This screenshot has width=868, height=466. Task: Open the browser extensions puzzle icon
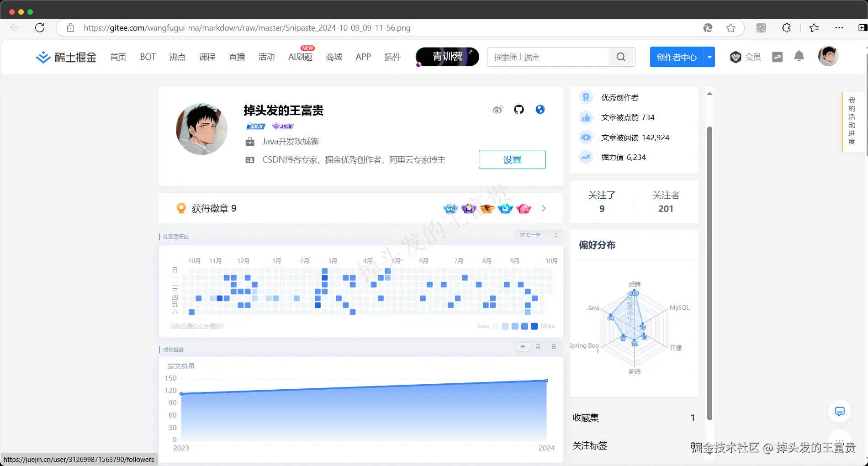point(786,28)
